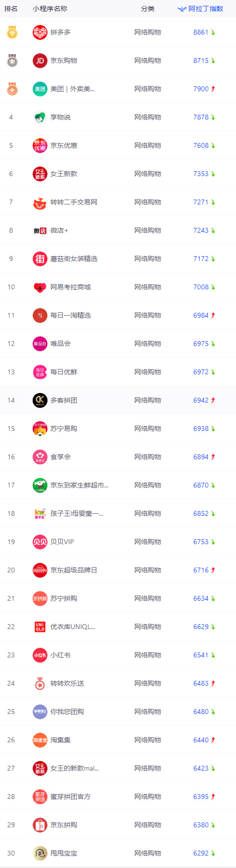Open the 京东拼购 mini program name
This screenshot has width=236, height=868.
64,825
